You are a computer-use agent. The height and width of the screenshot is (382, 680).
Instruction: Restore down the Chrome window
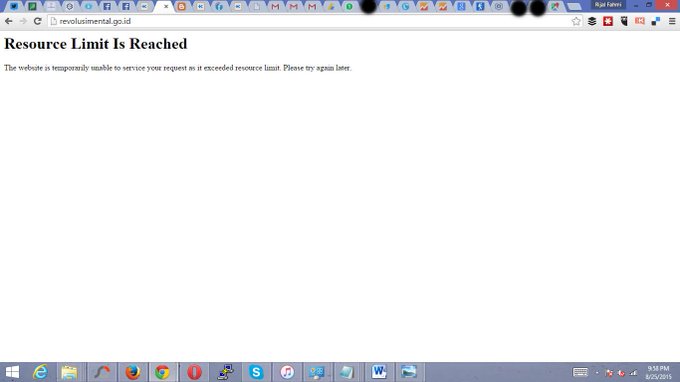tap(649, 5)
